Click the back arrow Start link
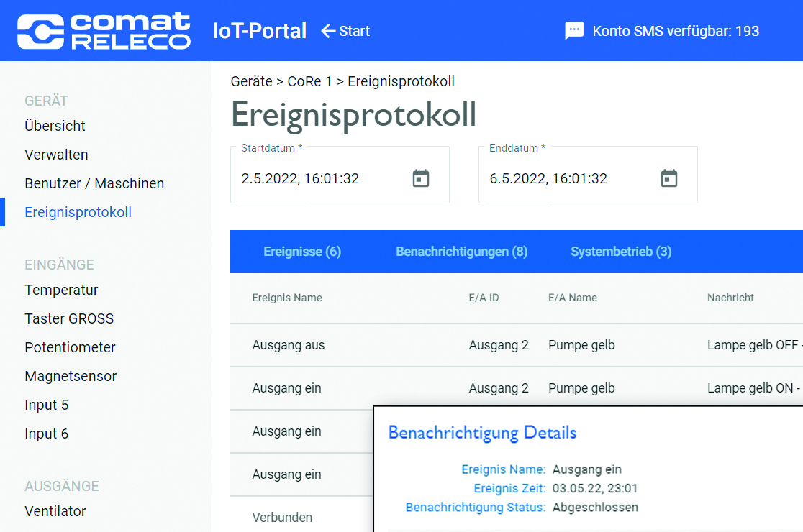 point(345,31)
